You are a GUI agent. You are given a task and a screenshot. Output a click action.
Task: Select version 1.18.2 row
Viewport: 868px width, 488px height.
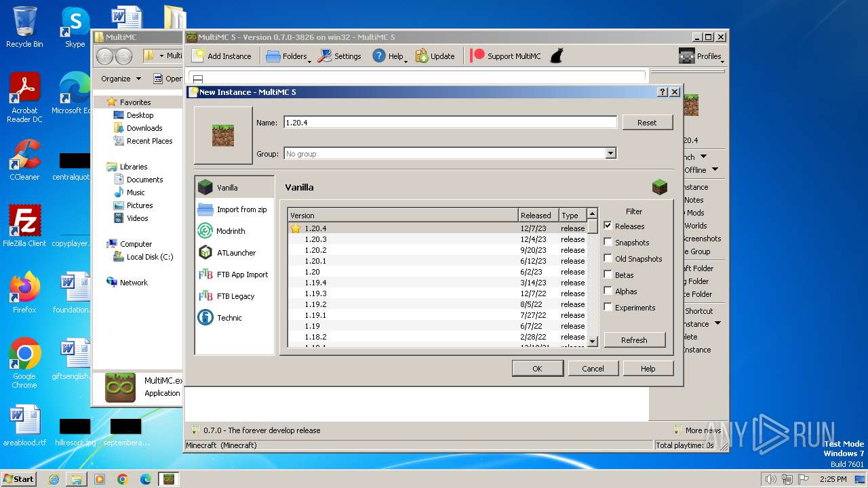[437, 337]
